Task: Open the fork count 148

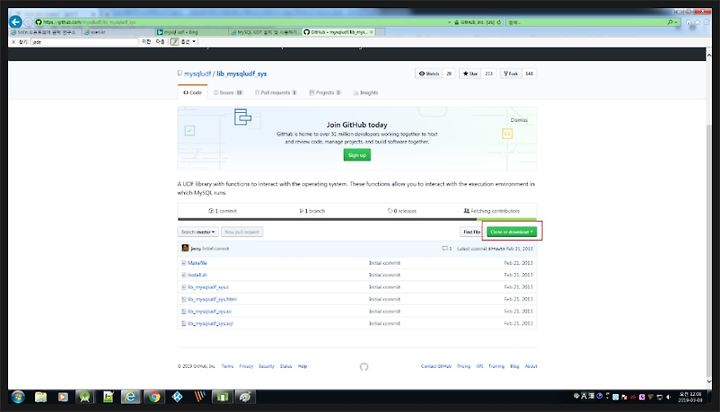Action: coord(529,73)
